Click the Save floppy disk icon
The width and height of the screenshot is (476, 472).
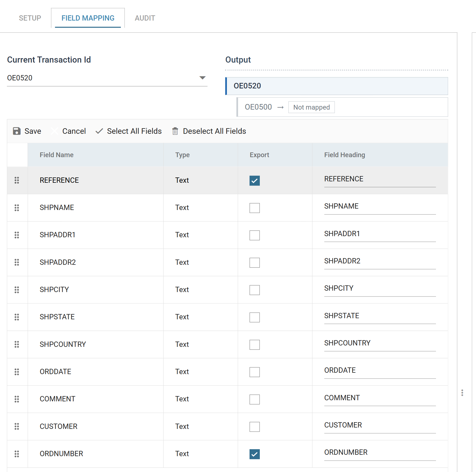pos(17,131)
